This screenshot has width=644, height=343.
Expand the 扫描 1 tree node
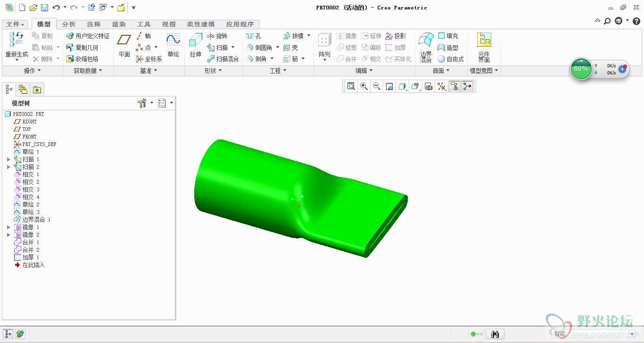pos(8,160)
